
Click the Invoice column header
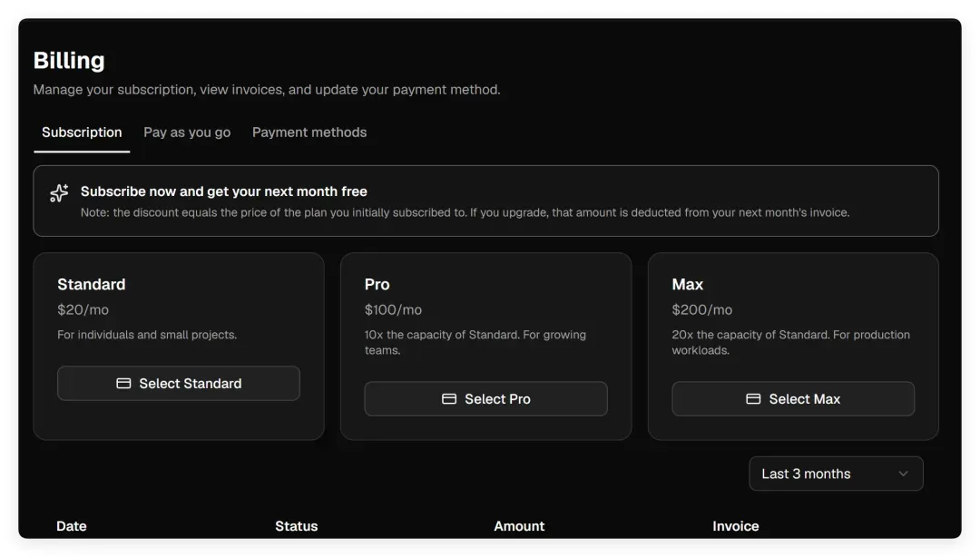pyautogui.click(x=736, y=526)
